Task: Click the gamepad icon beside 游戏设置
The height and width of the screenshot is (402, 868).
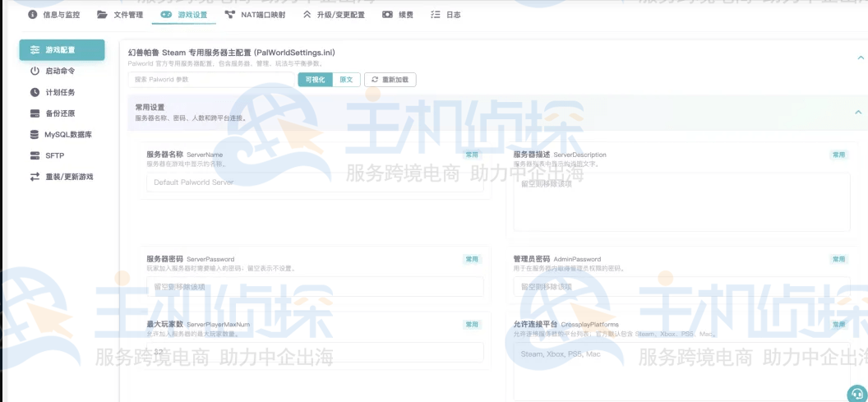Action: [x=166, y=15]
